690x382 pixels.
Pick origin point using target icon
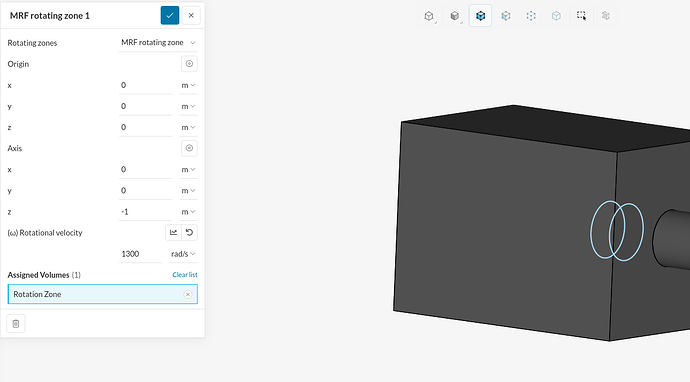[x=189, y=64]
